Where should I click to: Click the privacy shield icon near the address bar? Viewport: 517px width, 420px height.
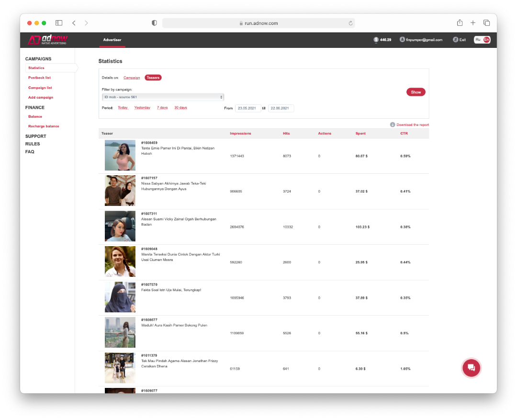tap(154, 23)
